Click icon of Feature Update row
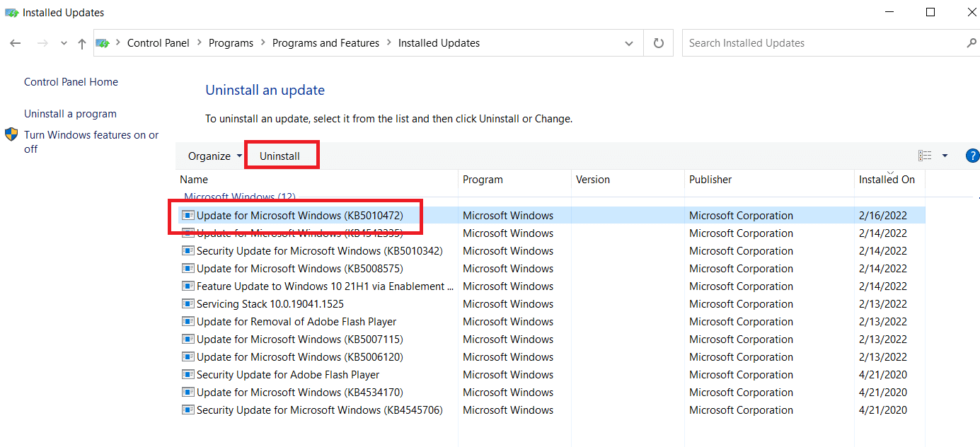The width and height of the screenshot is (980, 447). point(188,286)
